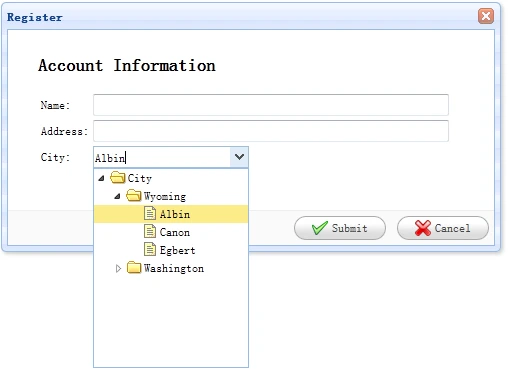Screen dimensions: 508x371
Task: Select Canon from the city tree
Action: [175, 232]
